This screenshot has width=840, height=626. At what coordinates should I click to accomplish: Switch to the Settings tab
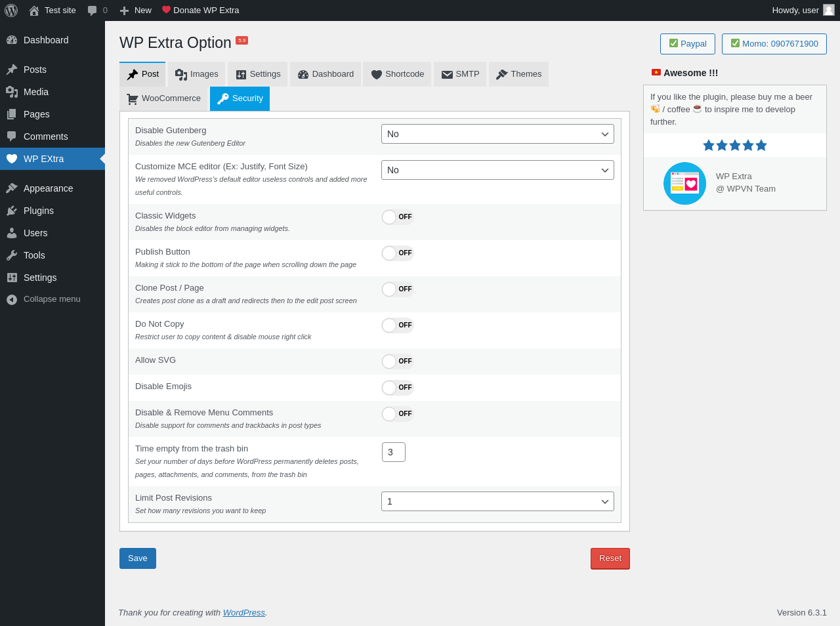click(x=258, y=74)
